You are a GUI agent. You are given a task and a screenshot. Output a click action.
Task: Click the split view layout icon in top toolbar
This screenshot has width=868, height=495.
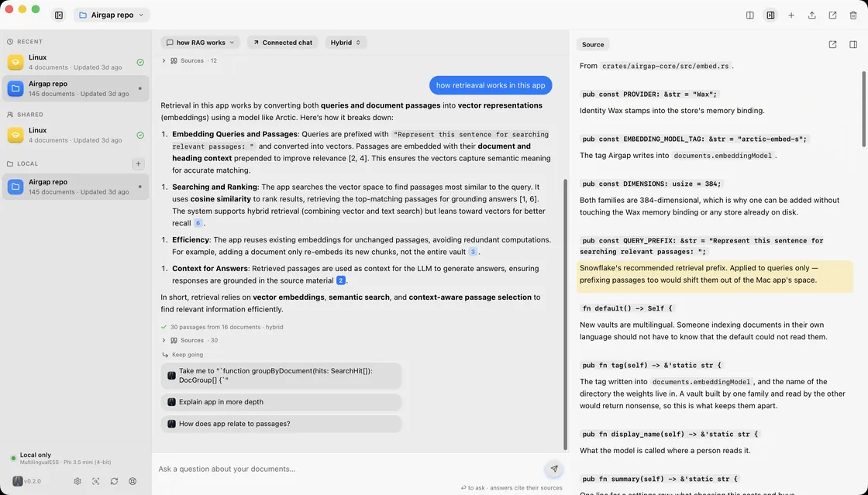coord(750,15)
